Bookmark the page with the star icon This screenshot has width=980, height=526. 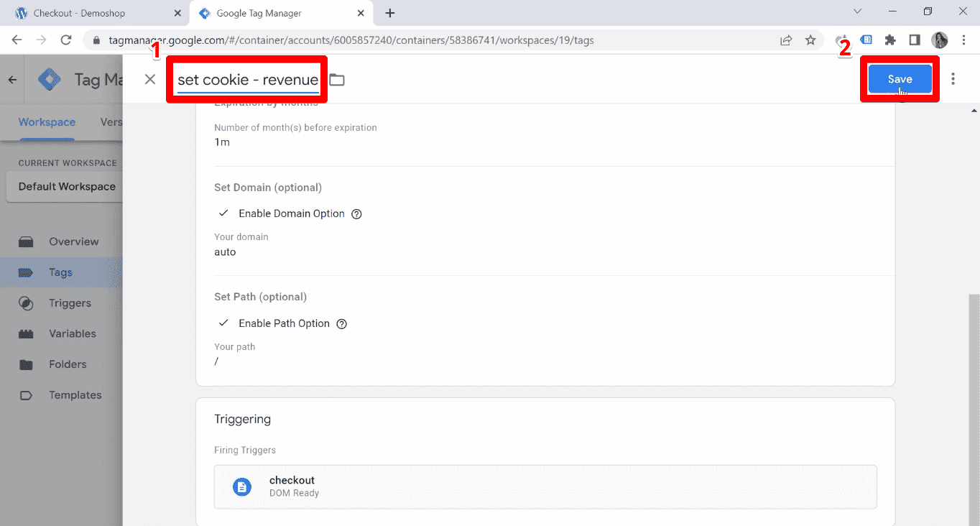[x=811, y=40]
